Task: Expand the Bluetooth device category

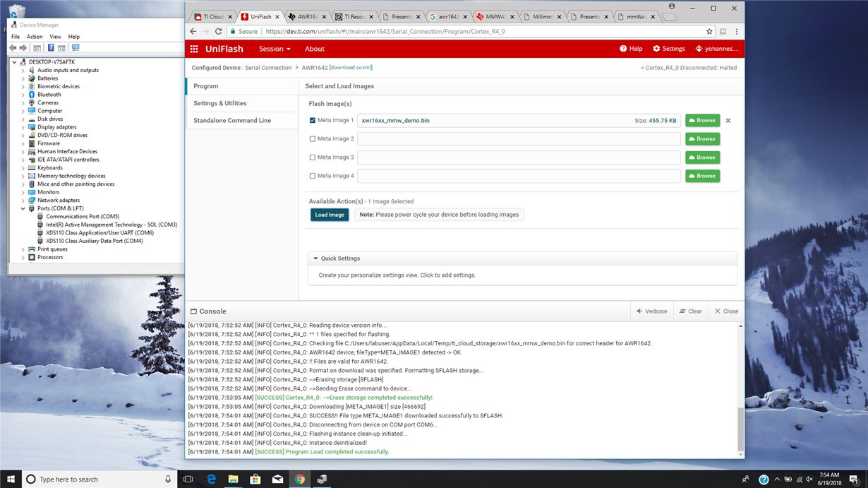Action: (x=23, y=95)
